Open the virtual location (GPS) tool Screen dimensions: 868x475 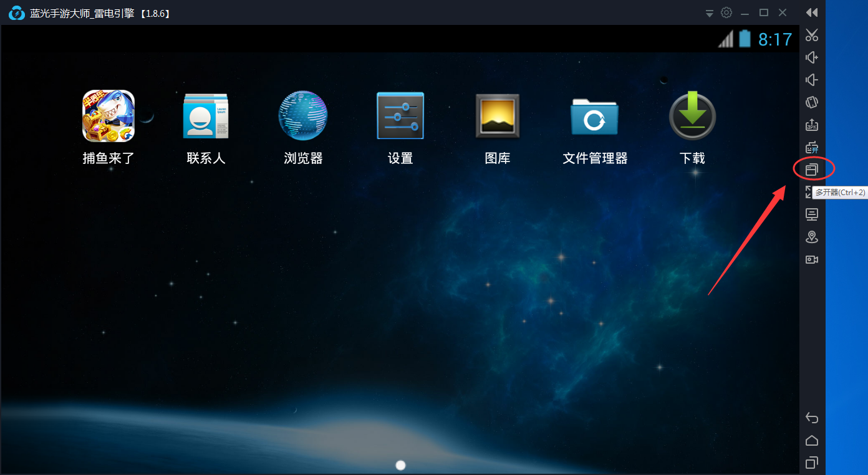click(x=812, y=237)
